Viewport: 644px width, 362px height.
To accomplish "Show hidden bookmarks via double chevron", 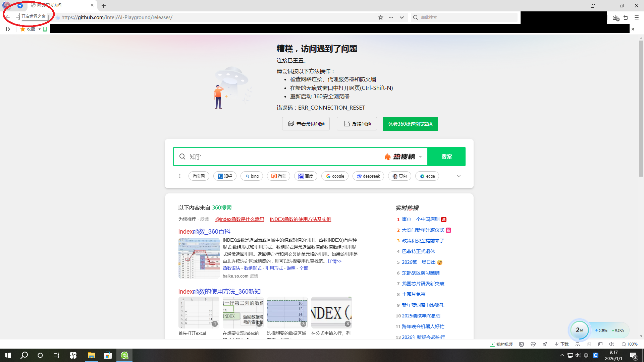I will [633, 29].
